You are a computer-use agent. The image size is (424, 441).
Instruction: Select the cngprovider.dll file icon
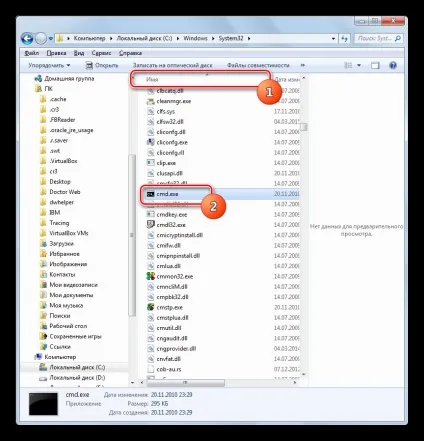151,349
